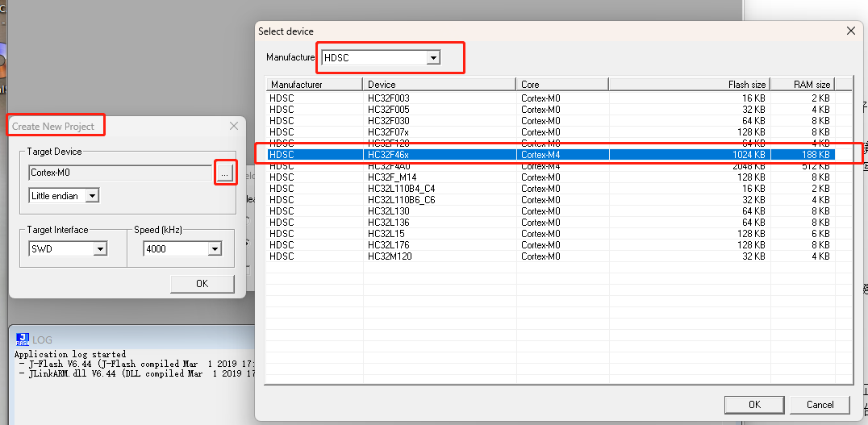Image resolution: width=868 pixels, height=425 pixels.
Task: Sort by Core column header
Action: tap(562, 85)
